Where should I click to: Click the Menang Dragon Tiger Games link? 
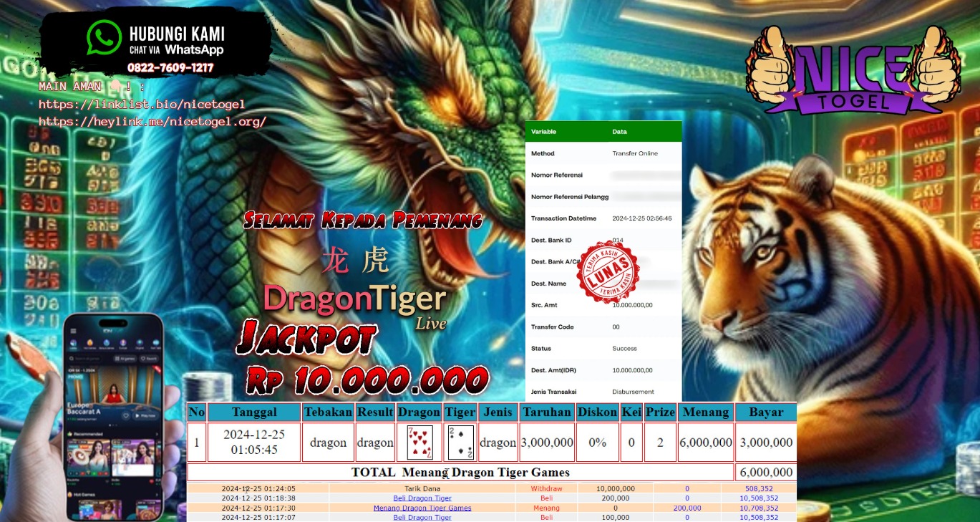(x=422, y=508)
